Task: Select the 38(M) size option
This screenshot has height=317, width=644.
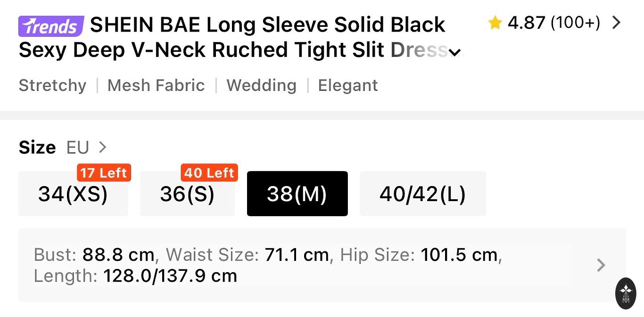Action: click(297, 194)
